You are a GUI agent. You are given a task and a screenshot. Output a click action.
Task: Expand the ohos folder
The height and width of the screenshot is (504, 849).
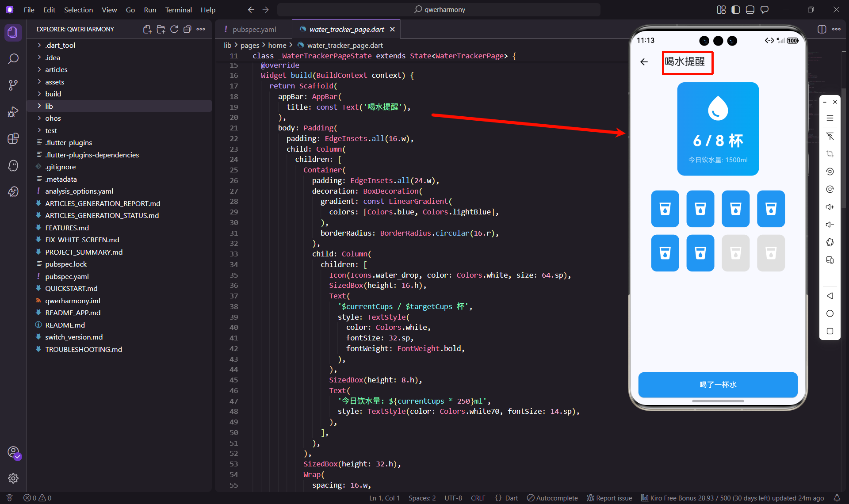pyautogui.click(x=53, y=118)
